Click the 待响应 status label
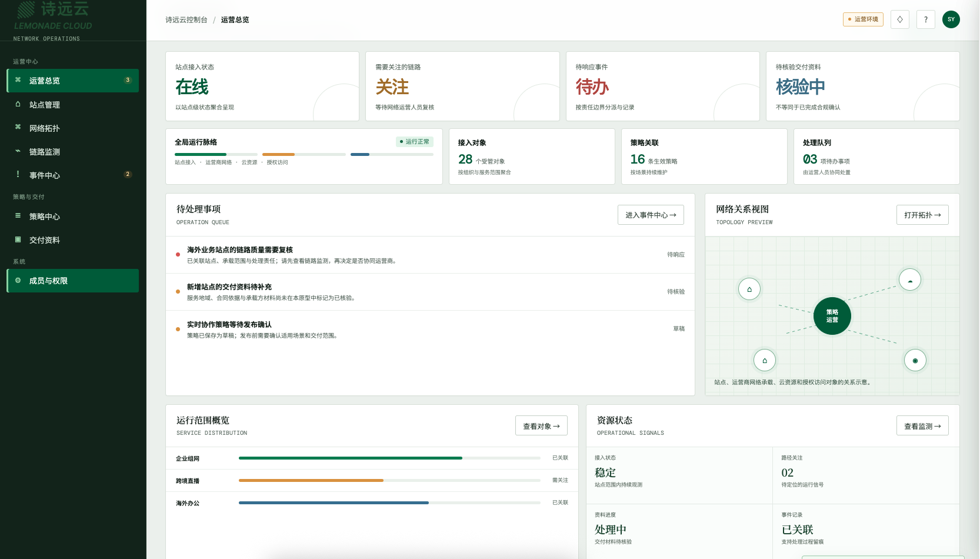The image size is (980, 559). tap(676, 255)
